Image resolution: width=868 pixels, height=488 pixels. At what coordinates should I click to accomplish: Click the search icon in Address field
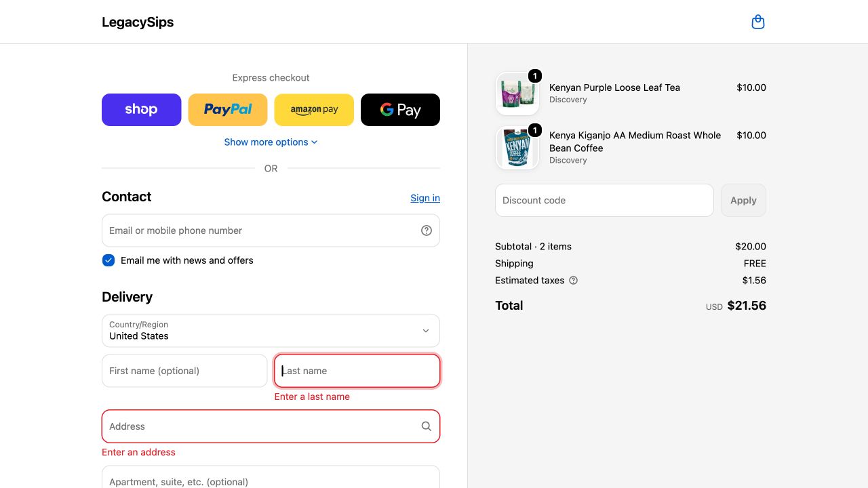click(427, 426)
